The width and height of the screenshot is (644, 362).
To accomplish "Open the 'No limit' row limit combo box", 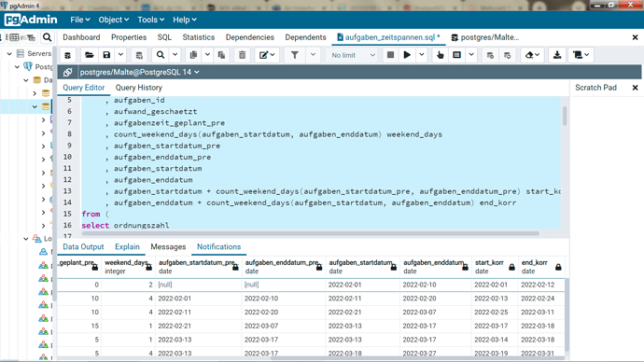I will tap(353, 55).
